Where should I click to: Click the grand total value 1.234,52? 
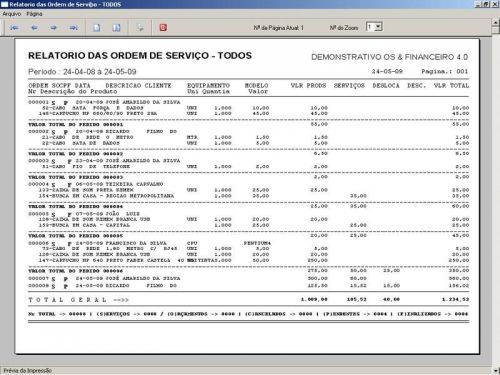pos(455,299)
